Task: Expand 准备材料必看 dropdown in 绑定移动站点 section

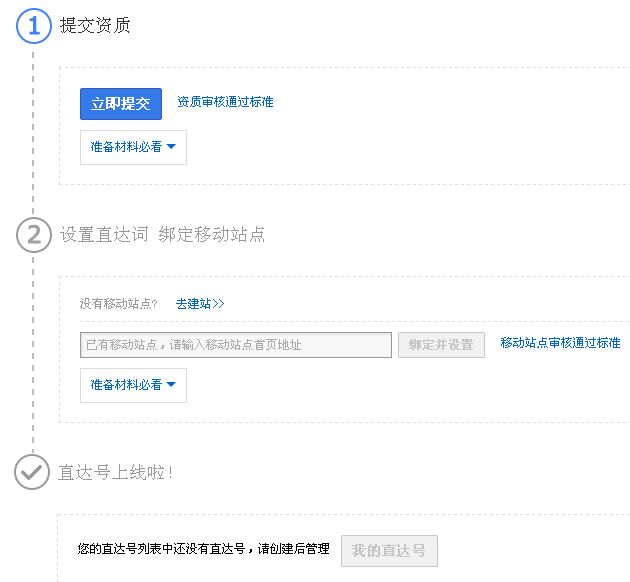Action: pos(133,385)
